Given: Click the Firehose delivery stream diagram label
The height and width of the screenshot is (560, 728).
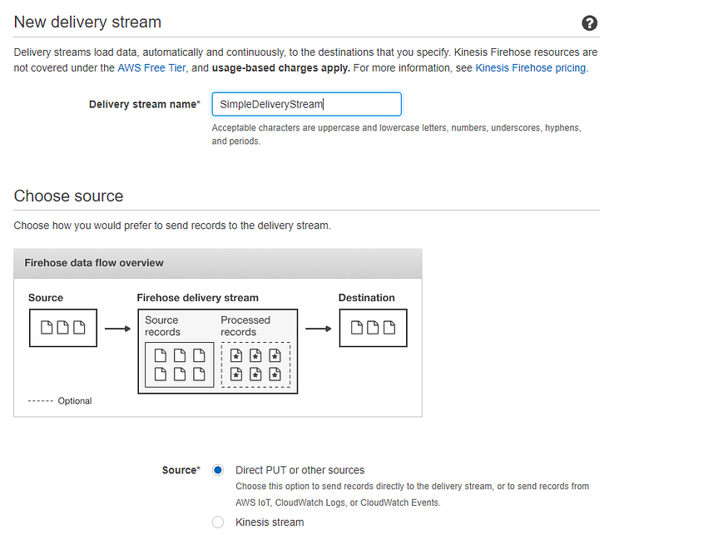Looking at the screenshot, I should [198, 298].
